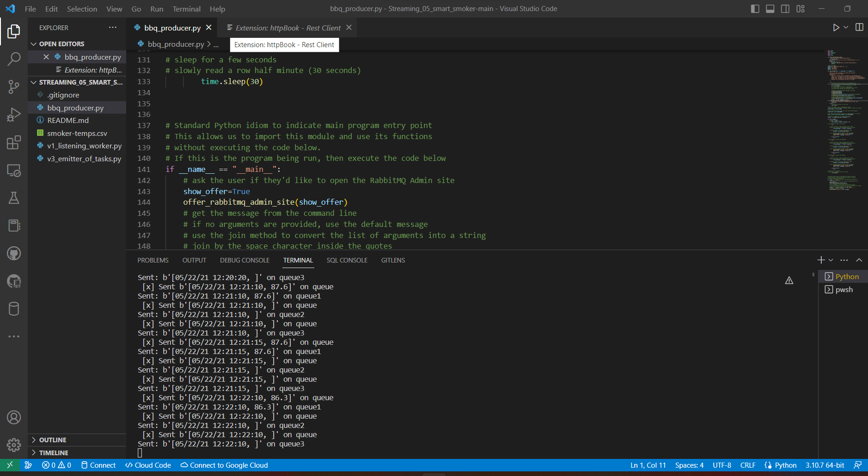Open the Run and Debug view
868x476 pixels.
coord(14,115)
